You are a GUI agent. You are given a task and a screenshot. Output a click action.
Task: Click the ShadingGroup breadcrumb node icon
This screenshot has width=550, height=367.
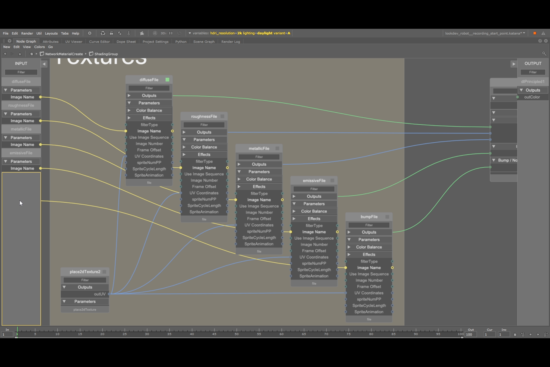(91, 54)
